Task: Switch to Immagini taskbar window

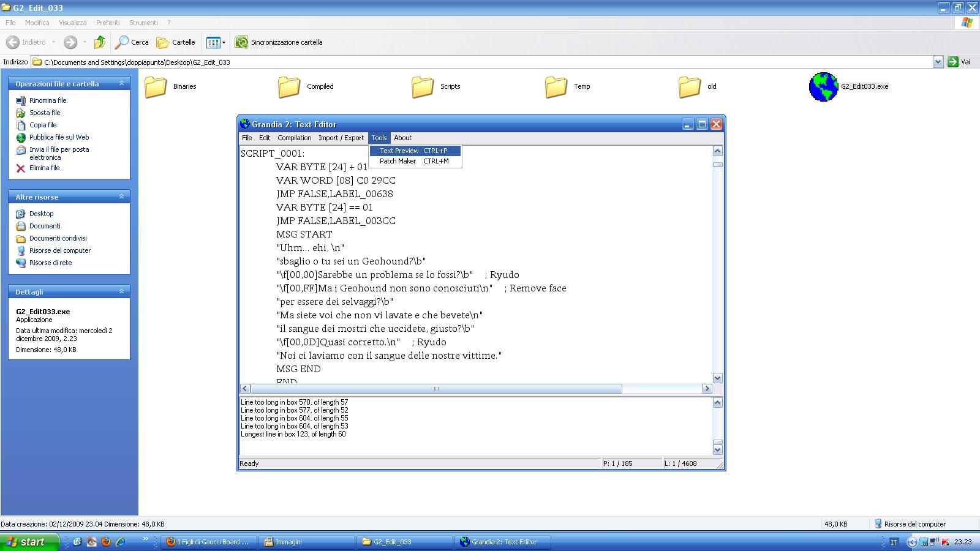Action: pos(306,542)
